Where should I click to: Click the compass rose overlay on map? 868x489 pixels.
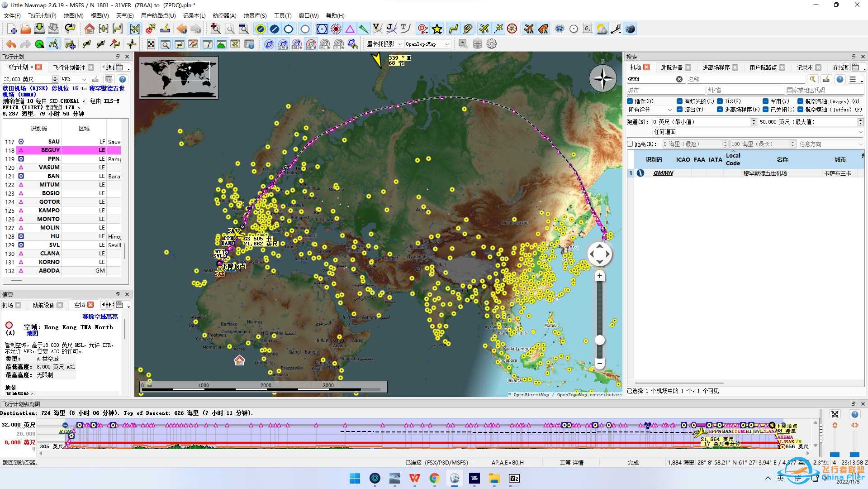602,78
